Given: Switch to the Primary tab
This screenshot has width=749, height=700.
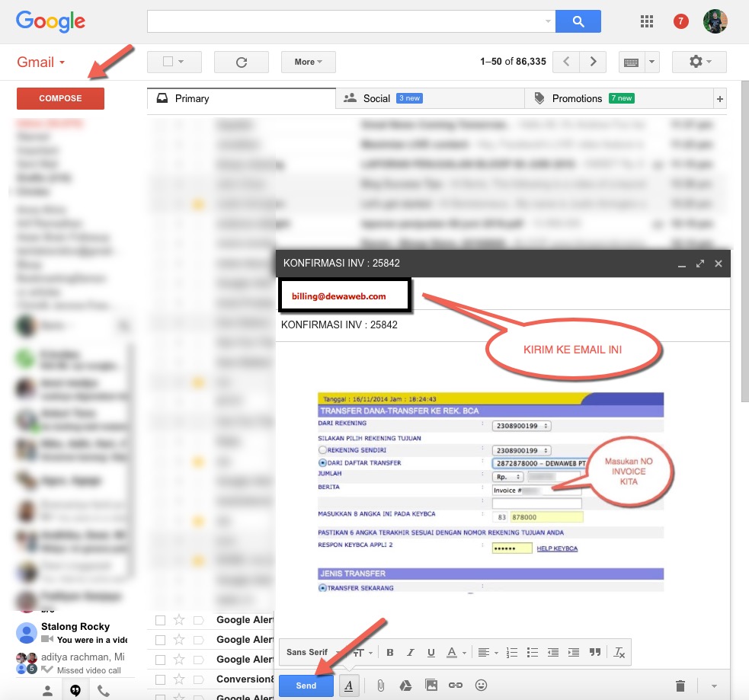Looking at the screenshot, I should tap(242, 98).
